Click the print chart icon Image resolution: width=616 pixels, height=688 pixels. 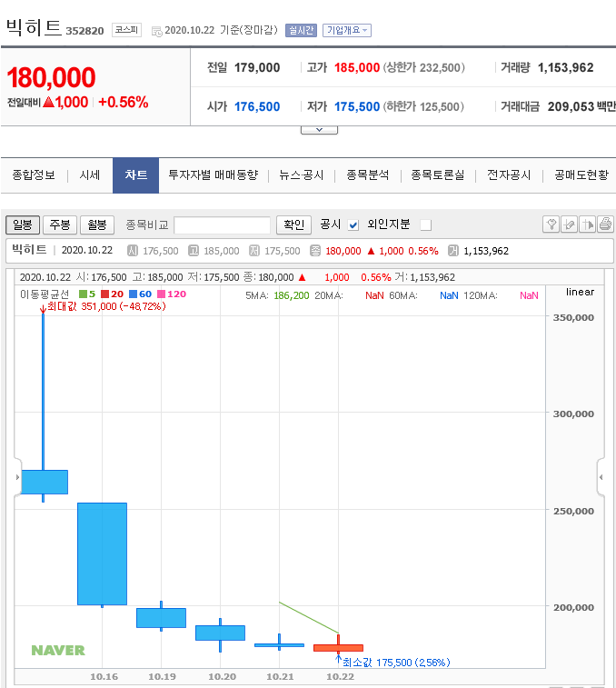click(605, 224)
